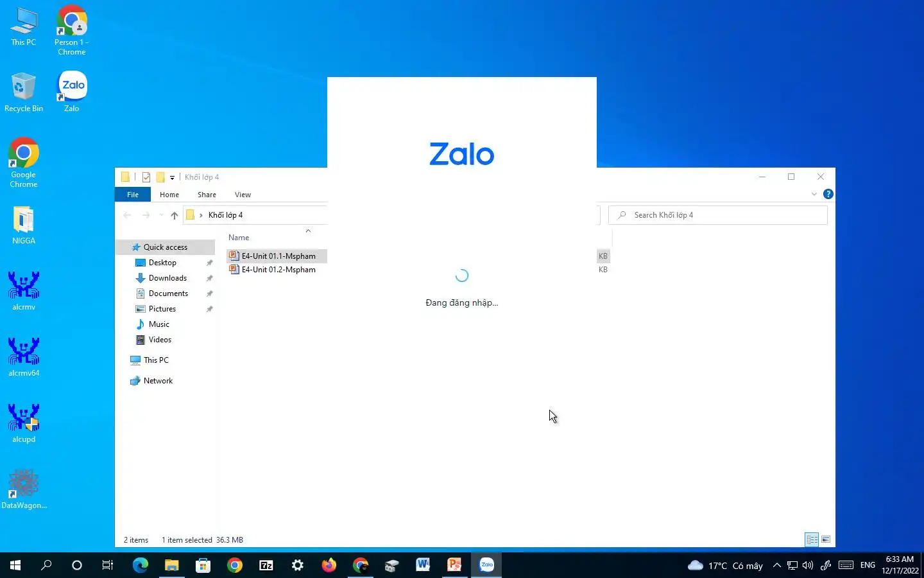Viewport: 924px width, 578px height.
Task: Open weather widget 17°C Có mây
Action: click(725, 565)
